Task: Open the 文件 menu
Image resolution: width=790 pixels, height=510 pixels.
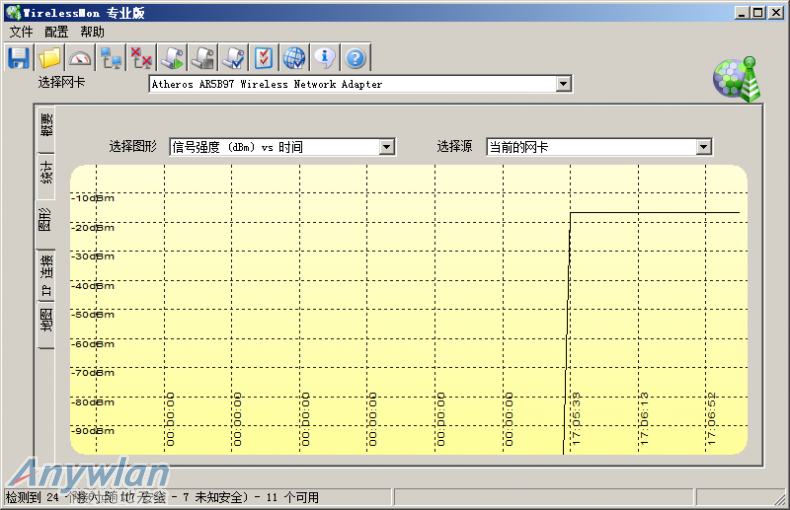Action: point(21,32)
